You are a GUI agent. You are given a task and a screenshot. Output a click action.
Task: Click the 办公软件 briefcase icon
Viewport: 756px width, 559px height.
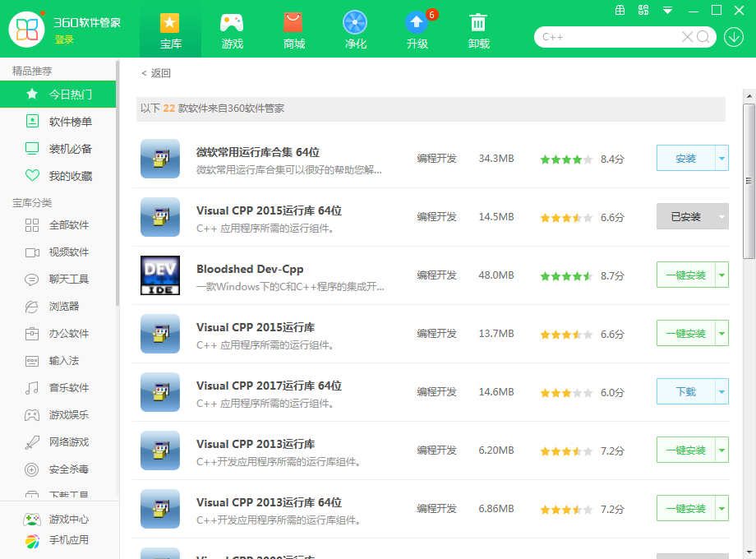32,333
